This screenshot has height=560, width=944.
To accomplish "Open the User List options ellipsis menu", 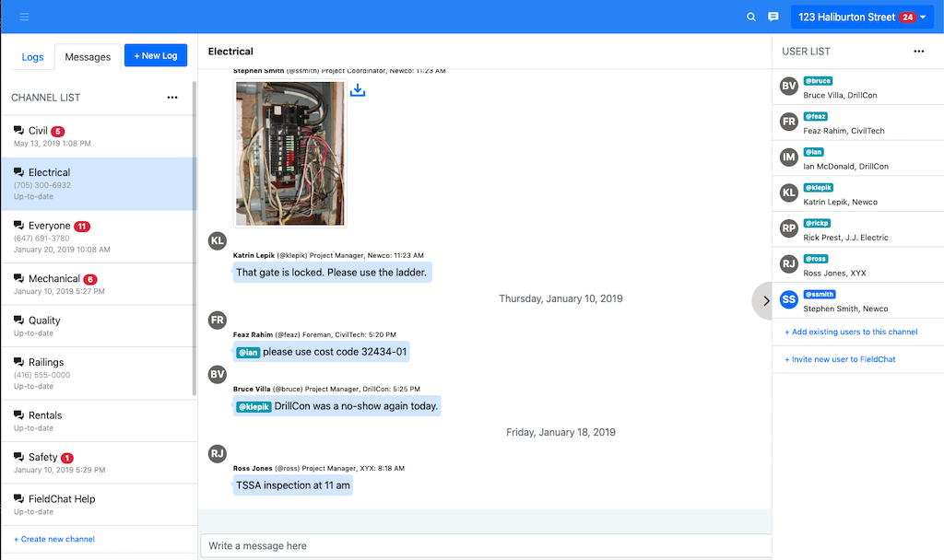I will tap(918, 51).
